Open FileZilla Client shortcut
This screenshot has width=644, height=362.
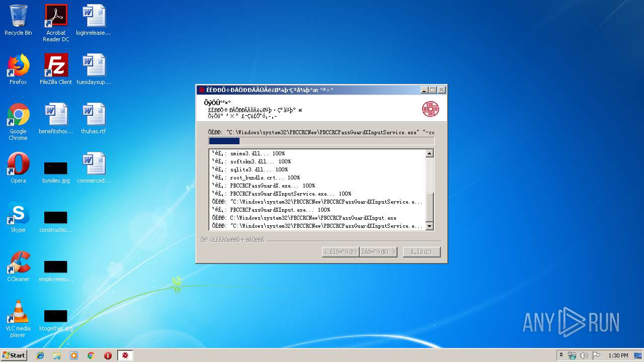[56, 69]
